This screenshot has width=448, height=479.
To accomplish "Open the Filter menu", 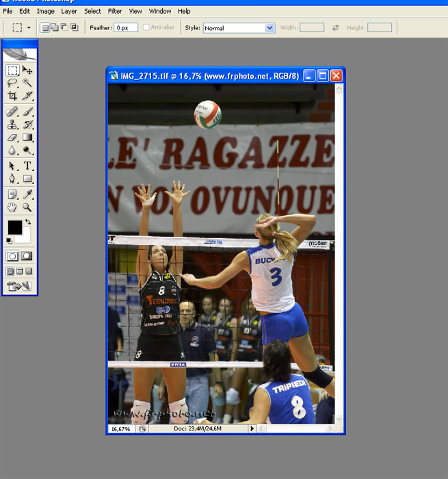I will click(x=115, y=11).
